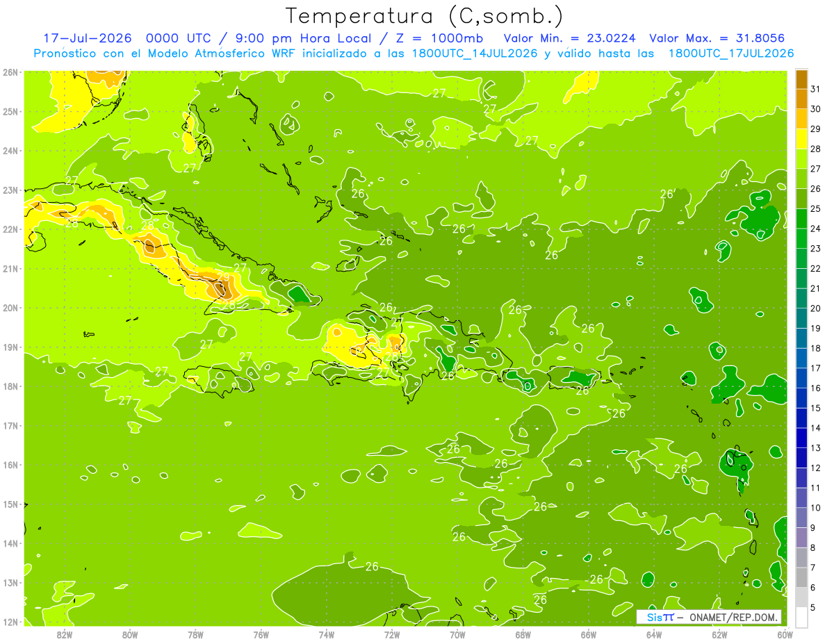Click the "60W" longitude axis label
Screen dimensions: 834x644
click(x=785, y=635)
